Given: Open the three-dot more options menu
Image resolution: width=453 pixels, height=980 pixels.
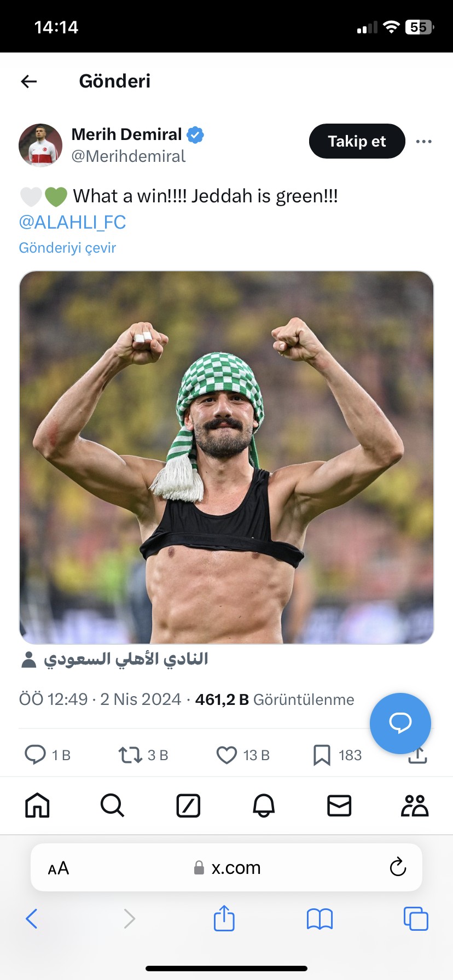Looking at the screenshot, I should click(x=423, y=142).
